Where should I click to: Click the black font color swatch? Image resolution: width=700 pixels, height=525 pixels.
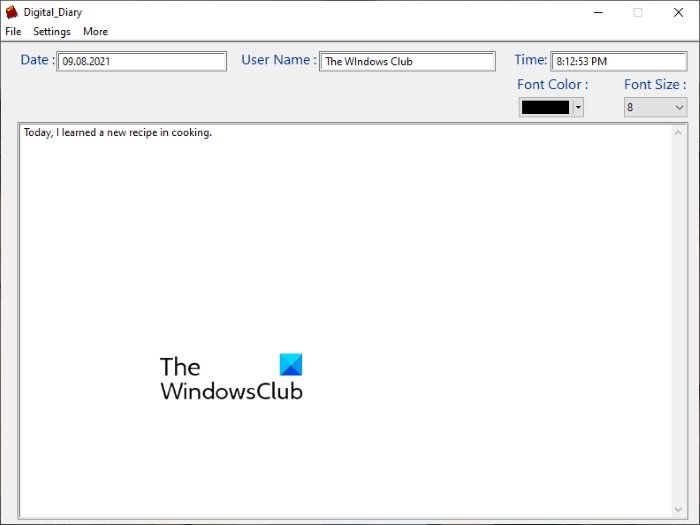(546, 107)
